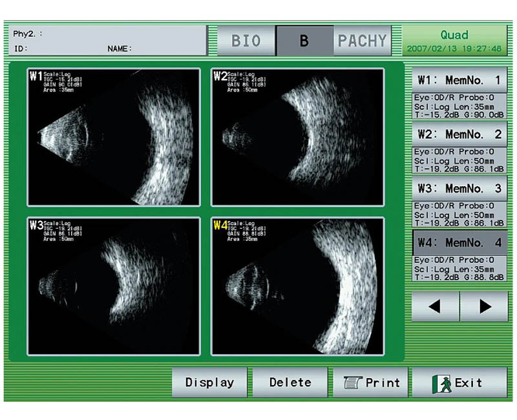The height and width of the screenshot is (420, 517).
Task: Choose the W2: MemNo. 2 entry
Action: [x=459, y=134]
